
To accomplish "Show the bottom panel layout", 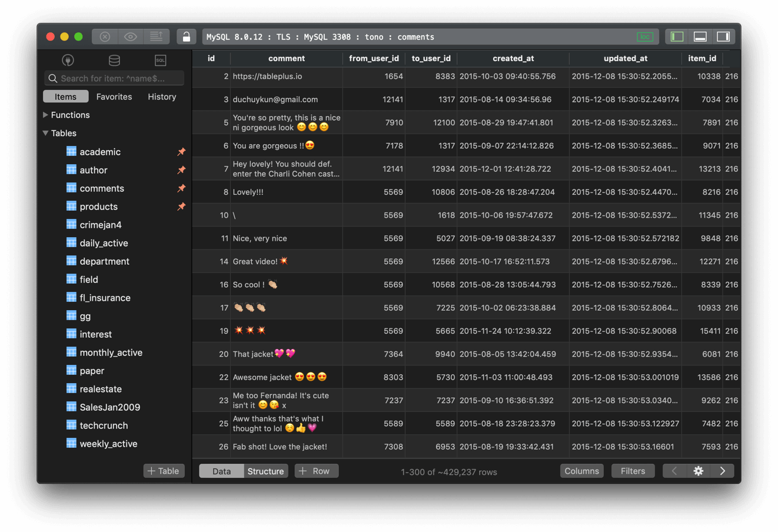I will tap(700, 36).
